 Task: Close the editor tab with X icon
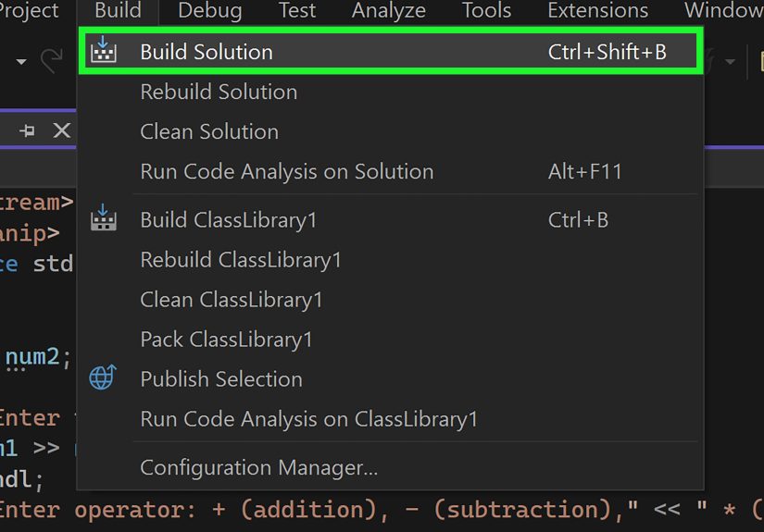tap(62, 130)
